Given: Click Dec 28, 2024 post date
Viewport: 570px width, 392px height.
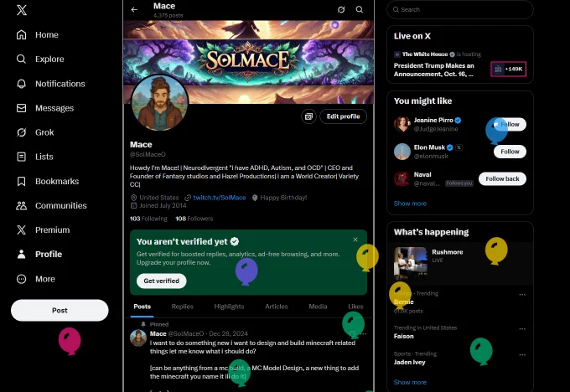Looking at the screenshot, I should pyautogui.click(x=228, y=334).
